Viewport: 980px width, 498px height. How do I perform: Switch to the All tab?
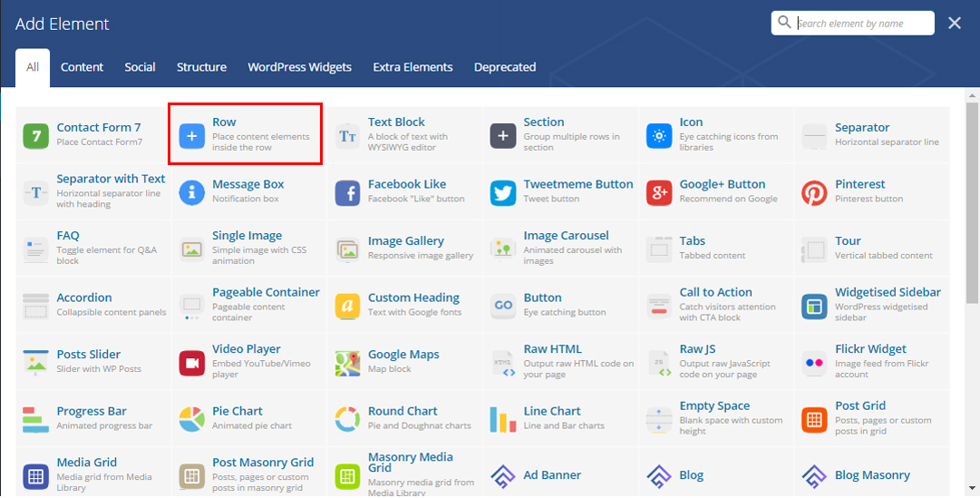pos(33,67)
